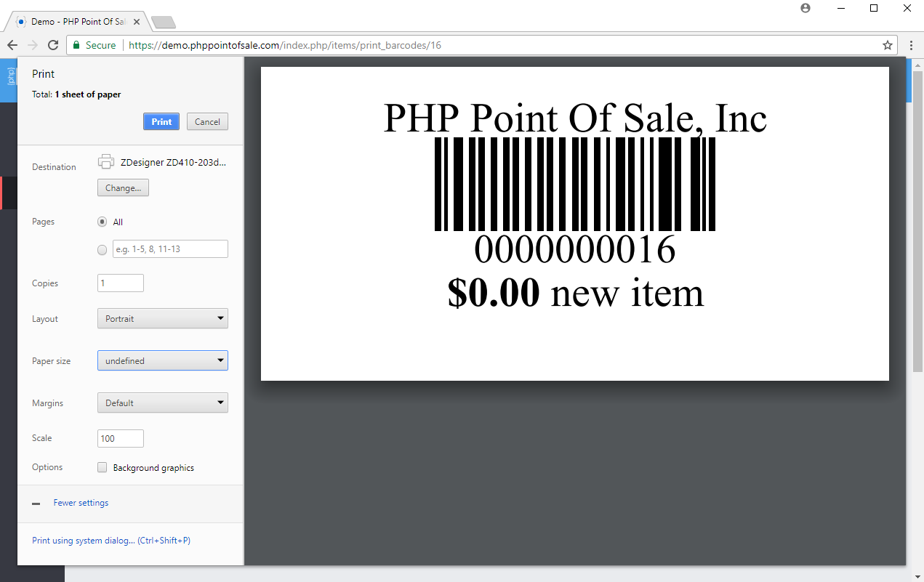Image resolution: width=924 pixels, height=582 pixels.
Task: Click the Demo tab favicon
Action: [21, 22]
